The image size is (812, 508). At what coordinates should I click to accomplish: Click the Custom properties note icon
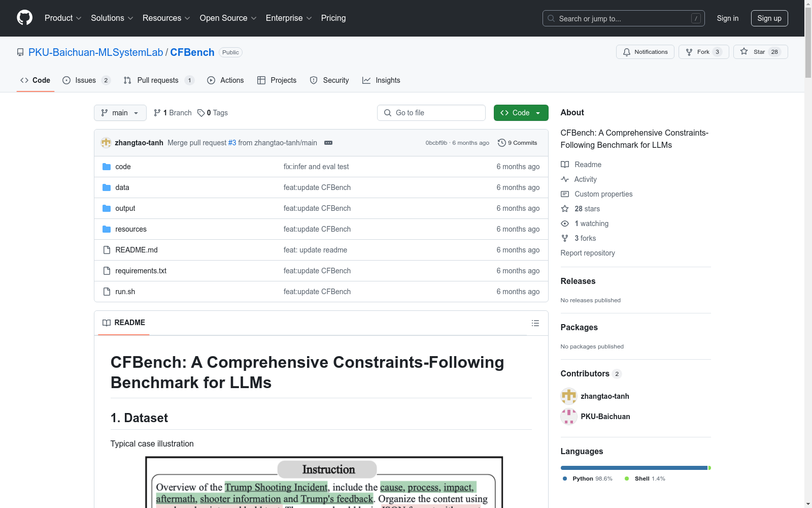pyautogui.click(x=565, y=194)
